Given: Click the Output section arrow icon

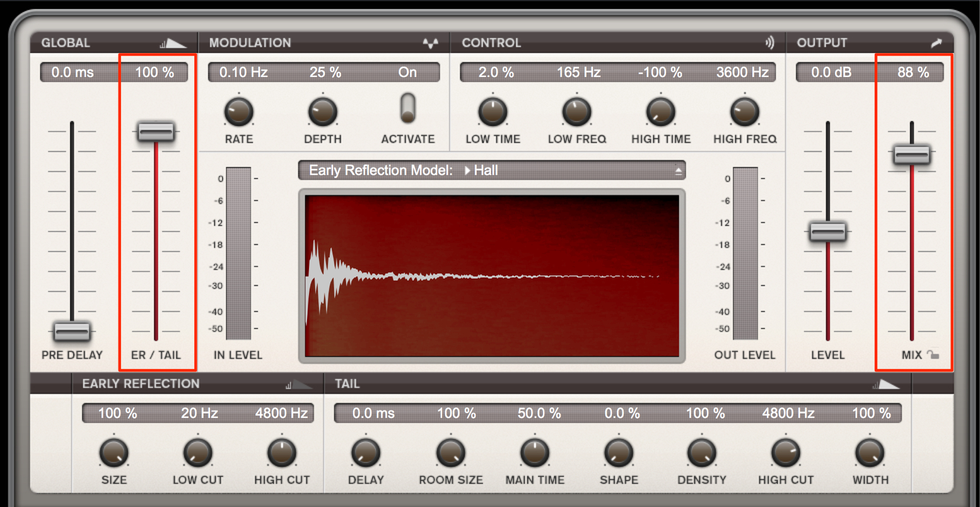Looking at the screenshot, I should click(936, 43).
